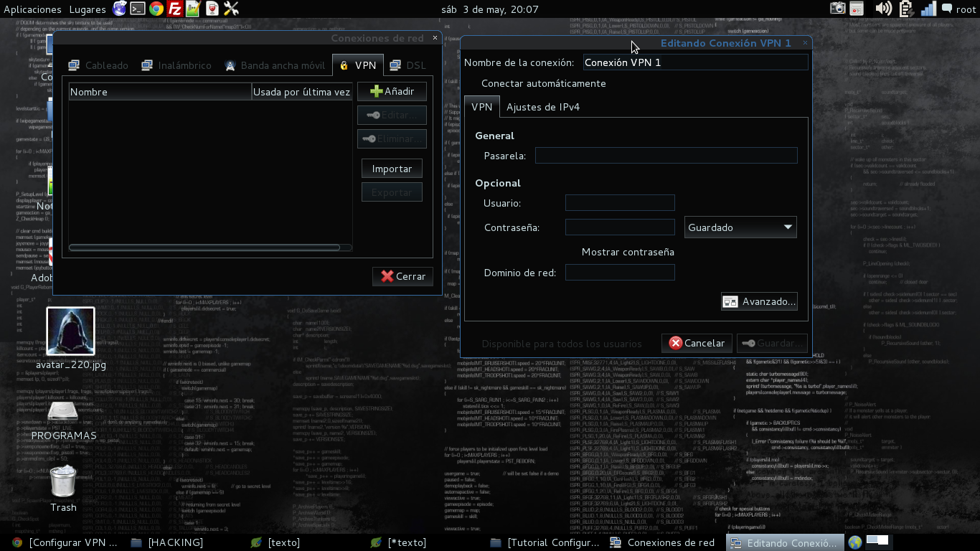
Task: Open the wrench-and-screwdriver settings tool
Action: coord(230,9)
